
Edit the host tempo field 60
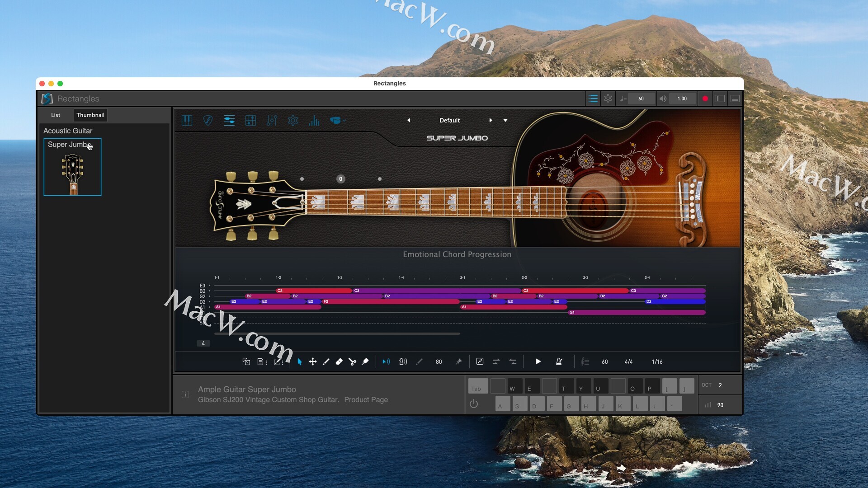coord(641,99)
